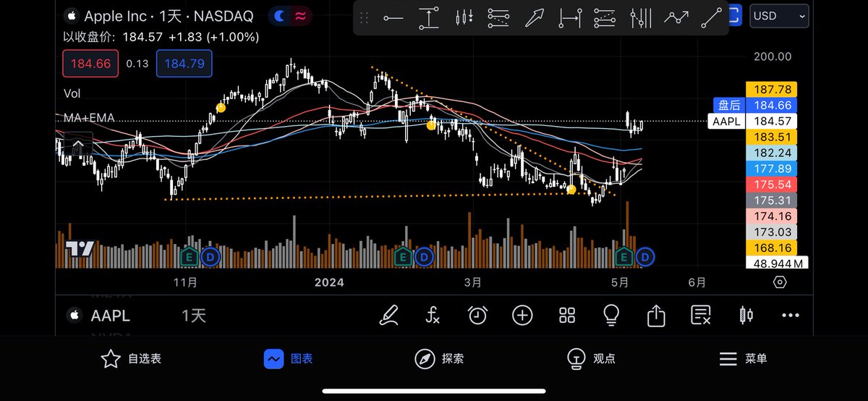Tap the 182.24 light blue price label
This screenshot has width=868, height=401.
(x=771, y=153)
